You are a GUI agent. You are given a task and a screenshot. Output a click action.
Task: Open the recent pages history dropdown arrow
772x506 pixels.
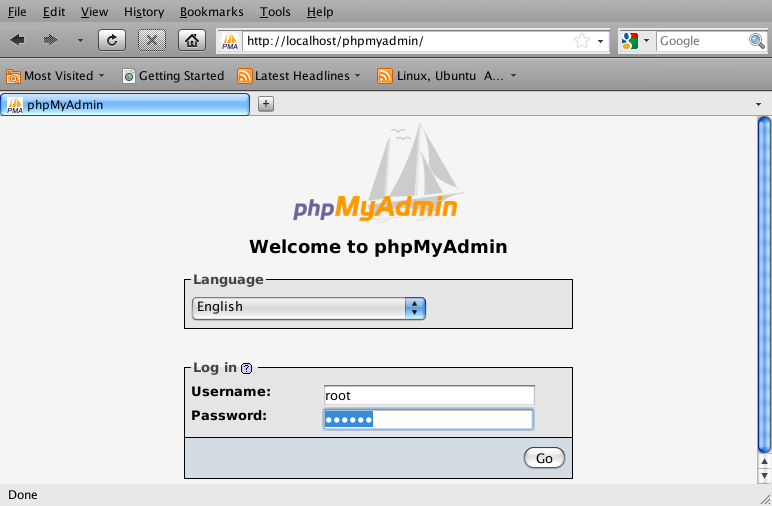80,40
